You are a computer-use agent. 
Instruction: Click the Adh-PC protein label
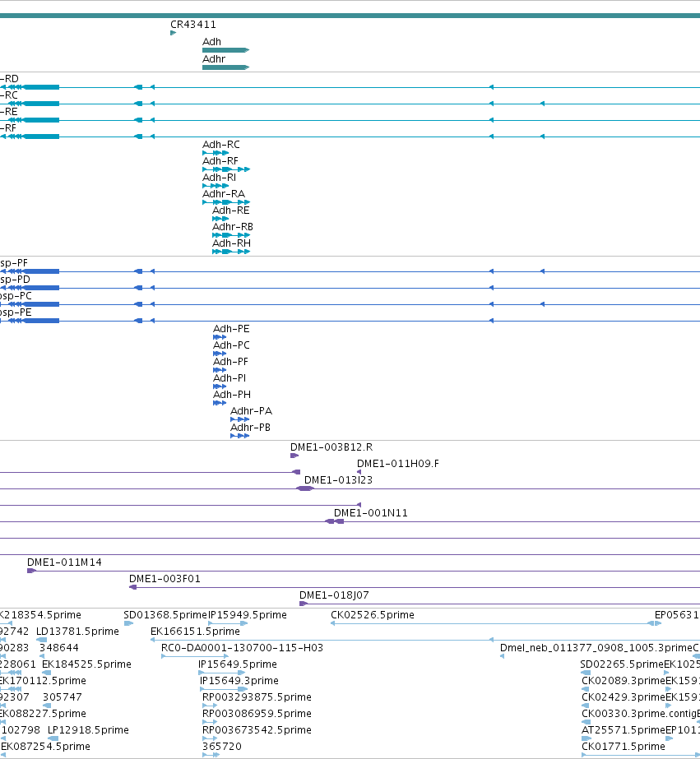pos(231,345)
